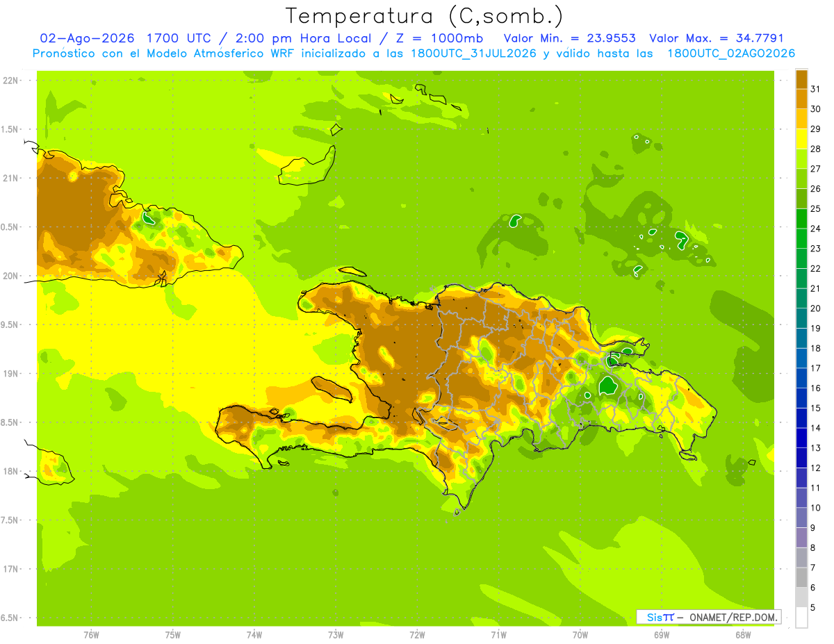Click the "19N" latitude axis label
This screenshot has width=834, height=644.
[x=10, y=373]
